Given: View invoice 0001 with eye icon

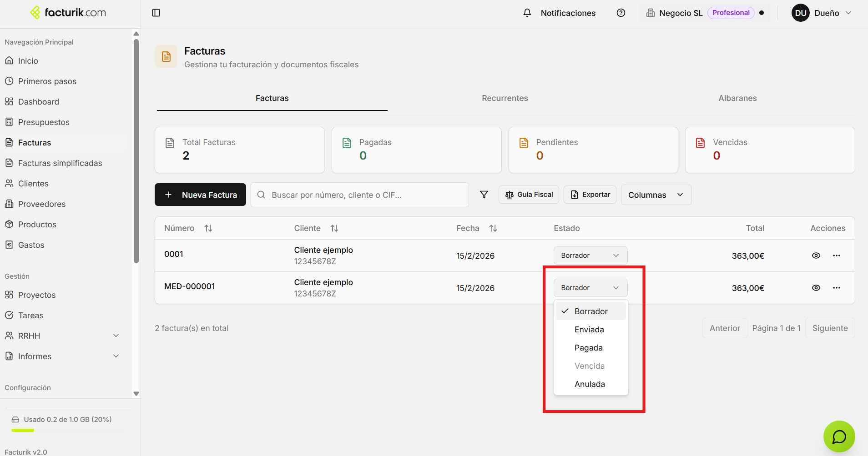Looking at the screenshot, I should [816, 256].
